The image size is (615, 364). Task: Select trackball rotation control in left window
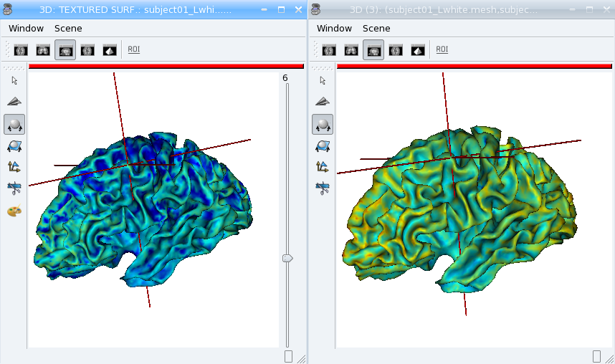[14, 124]
